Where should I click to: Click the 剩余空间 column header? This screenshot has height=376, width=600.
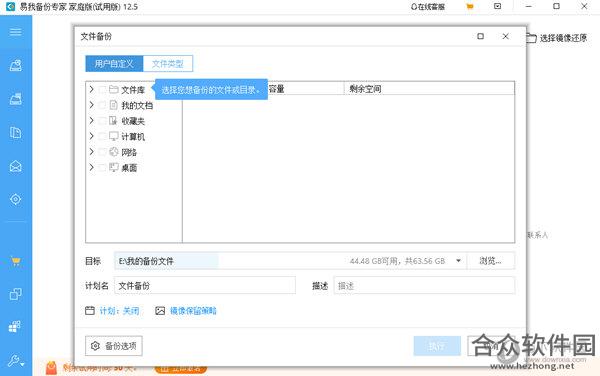[365, 89]
